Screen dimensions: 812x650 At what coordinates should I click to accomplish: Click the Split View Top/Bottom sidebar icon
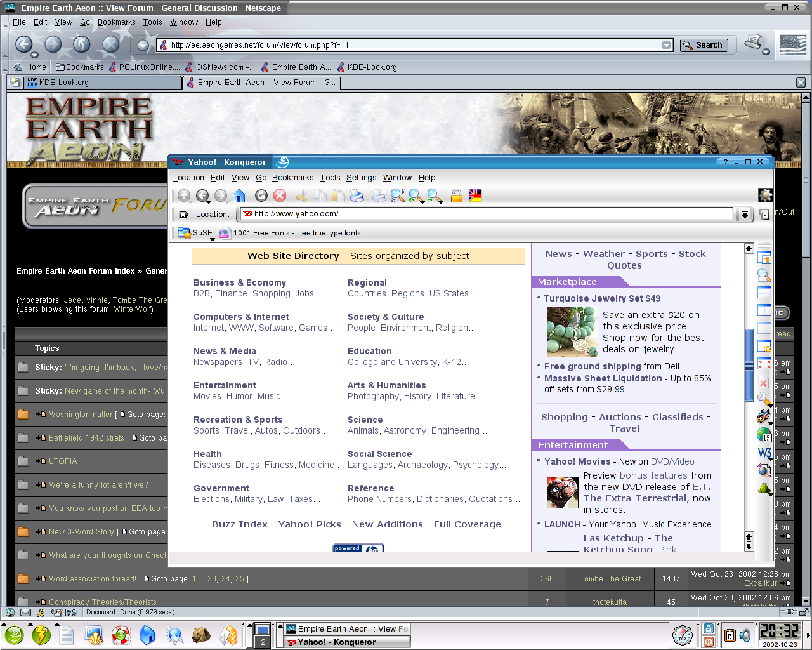tap(764, 293)
